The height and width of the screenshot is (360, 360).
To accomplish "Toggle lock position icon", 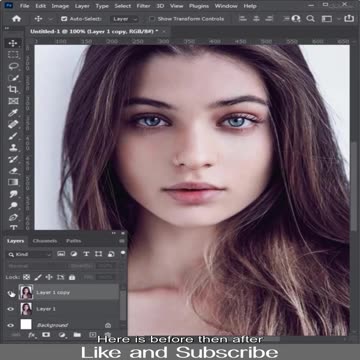I will 49,277.
